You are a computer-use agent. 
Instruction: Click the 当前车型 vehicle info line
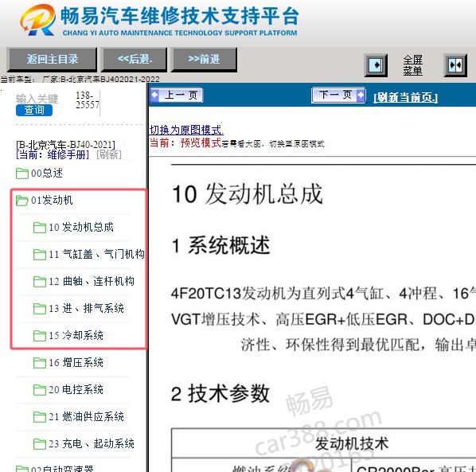tap(80, 80)
